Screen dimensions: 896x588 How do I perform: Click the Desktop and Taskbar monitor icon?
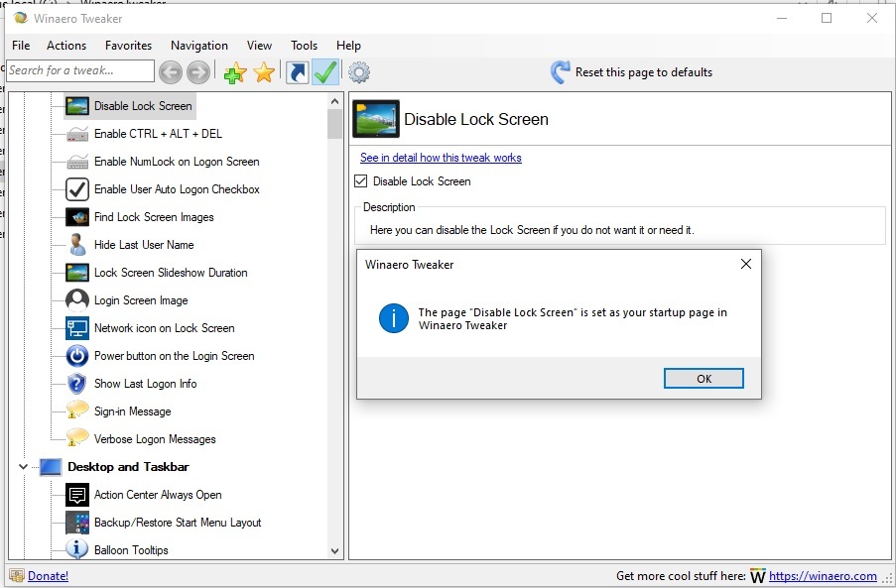click(x=51, y=467)
